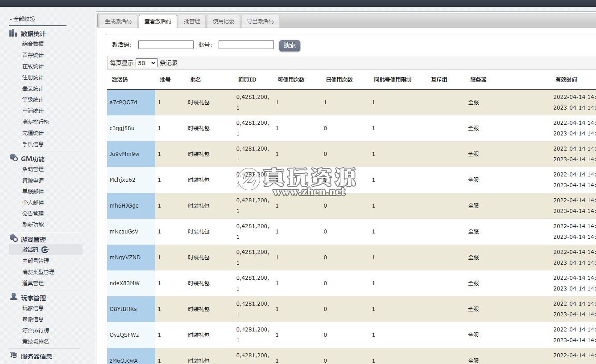Screen dimensions: 596x364
Task: Click the bar chart icon beside 数据统计
Action: (x=13, y=33)
